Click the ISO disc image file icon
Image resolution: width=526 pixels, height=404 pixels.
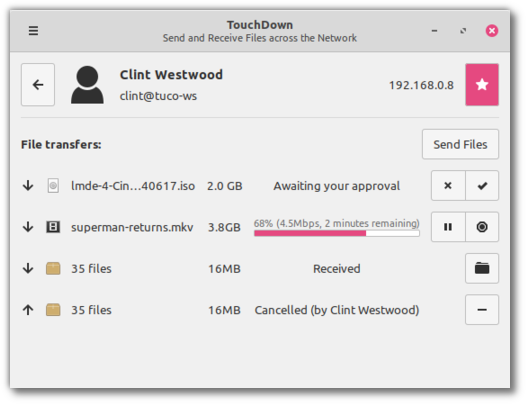click(53, 186)
